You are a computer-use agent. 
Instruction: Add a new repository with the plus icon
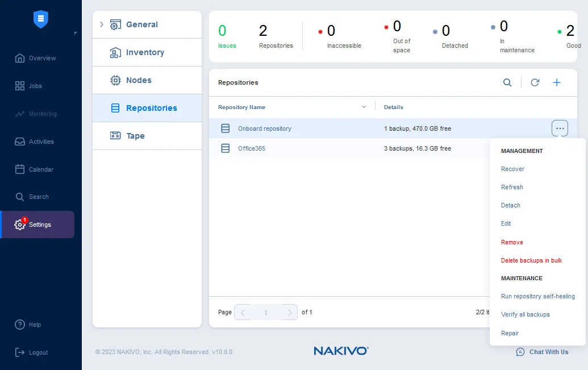[x=557, y=82]
